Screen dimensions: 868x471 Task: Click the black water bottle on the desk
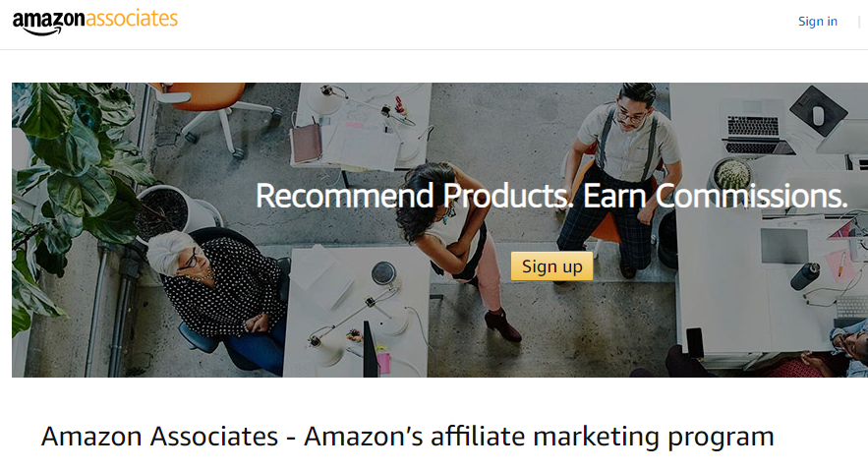(x=805, y=275)
